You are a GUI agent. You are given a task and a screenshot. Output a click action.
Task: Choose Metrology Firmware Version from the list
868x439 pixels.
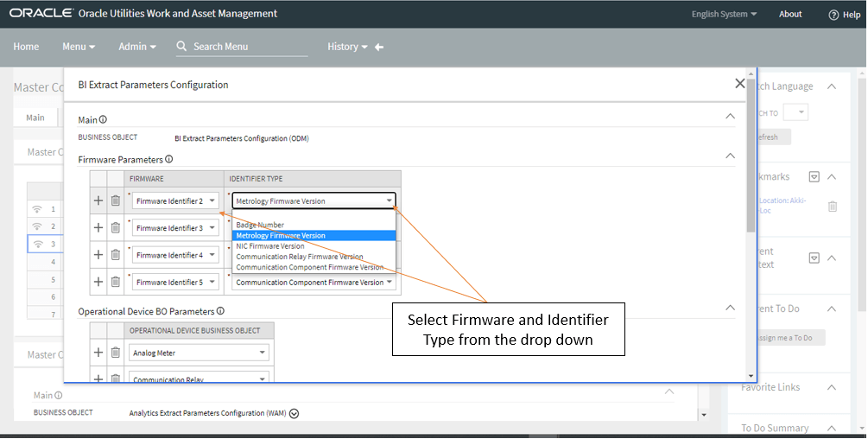tap(314, 235)
